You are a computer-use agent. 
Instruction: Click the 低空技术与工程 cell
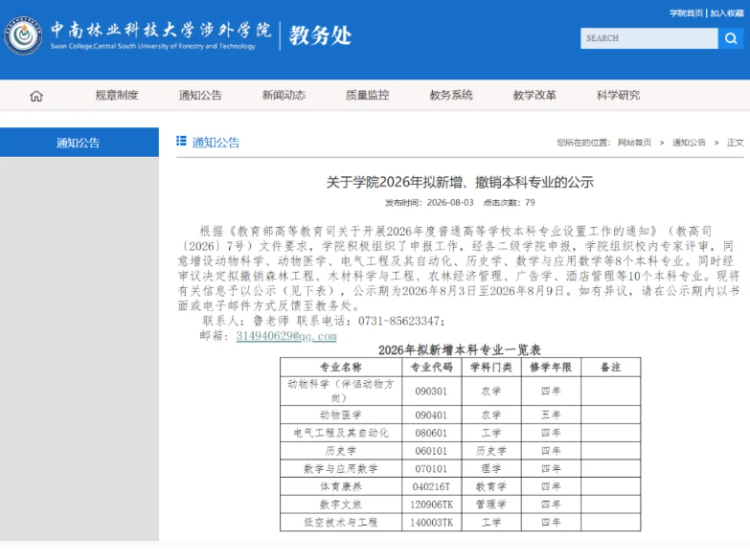pyautogui.click(x=341, y=523)
